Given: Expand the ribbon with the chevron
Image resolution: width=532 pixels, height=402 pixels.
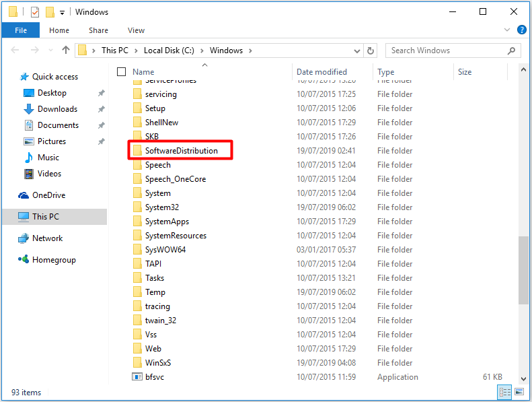Looking at the screenshot, I should click(507, 30).
